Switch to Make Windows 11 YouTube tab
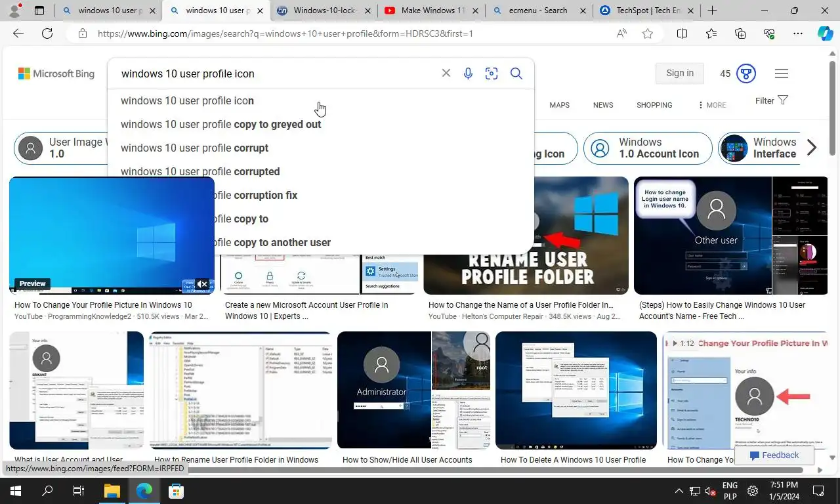Viewport: 840px width, 504px height. (431, 10)
